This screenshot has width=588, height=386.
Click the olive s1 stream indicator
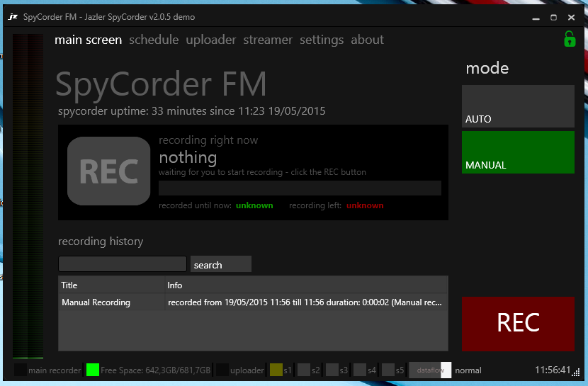click(x=276, y=370)
